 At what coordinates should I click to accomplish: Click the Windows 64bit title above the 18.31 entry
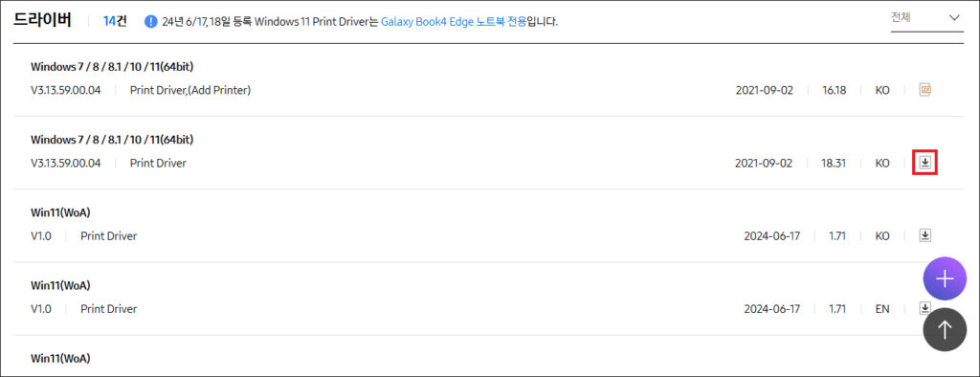click(x=112, y=140)
